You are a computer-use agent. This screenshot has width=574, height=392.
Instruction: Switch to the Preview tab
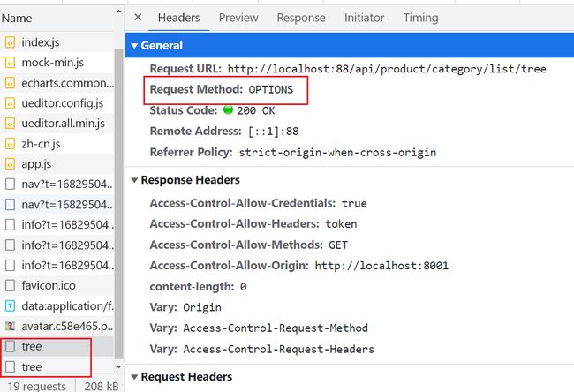coord(238,18)
